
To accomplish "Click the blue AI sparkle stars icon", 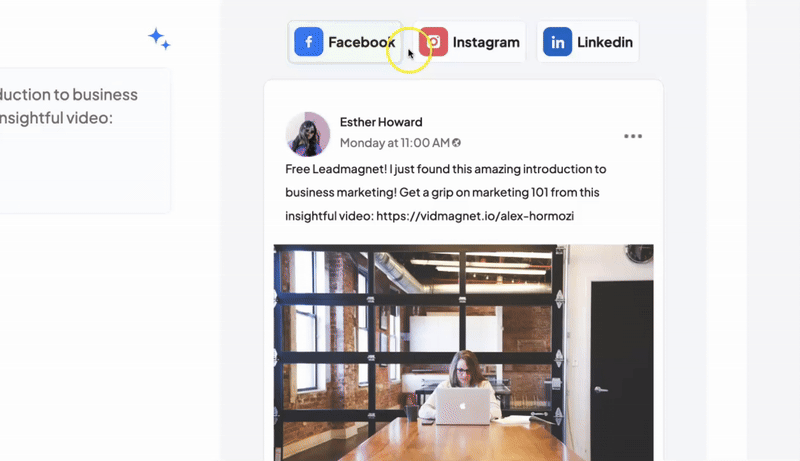I will tap(159, 39).
